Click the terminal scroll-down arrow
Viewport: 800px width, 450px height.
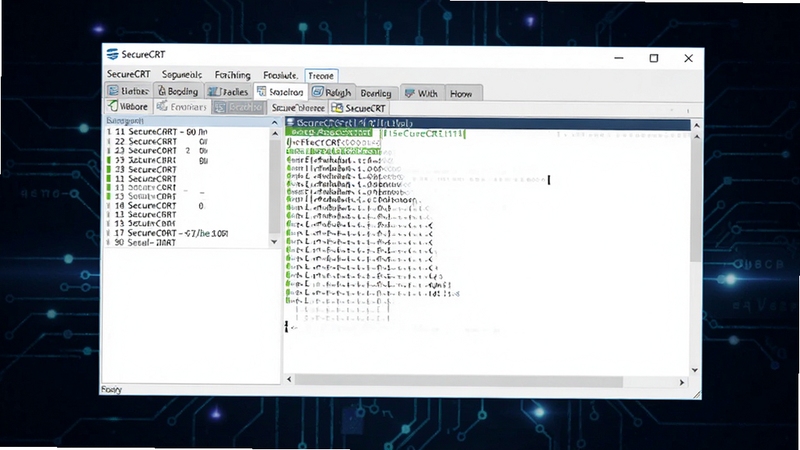tap(695, 370)
